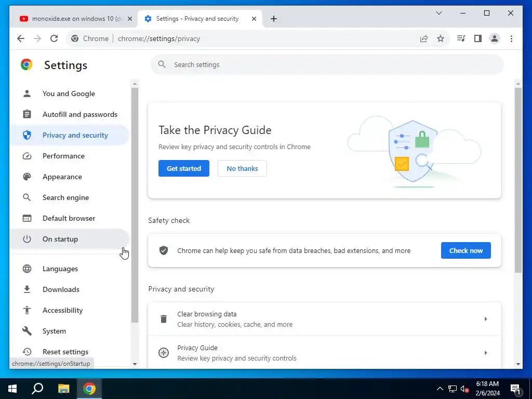Click the shield icon in Safety check

pyautogui.click(x=164, y=250)
